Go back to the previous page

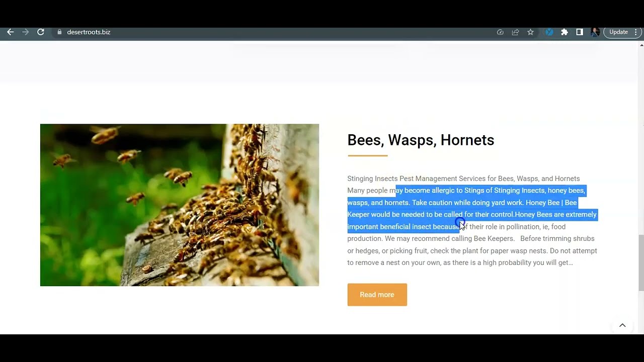pos(10,32)
